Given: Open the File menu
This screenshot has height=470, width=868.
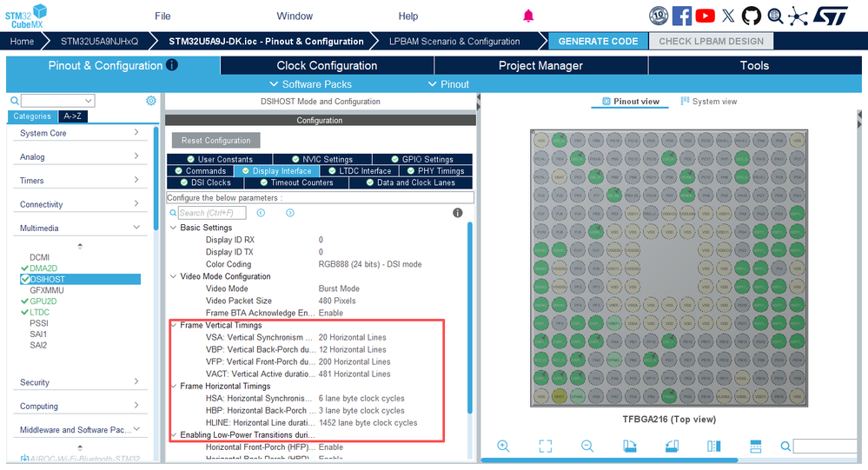Looking at the screenshot, I should tap(162, 16).
